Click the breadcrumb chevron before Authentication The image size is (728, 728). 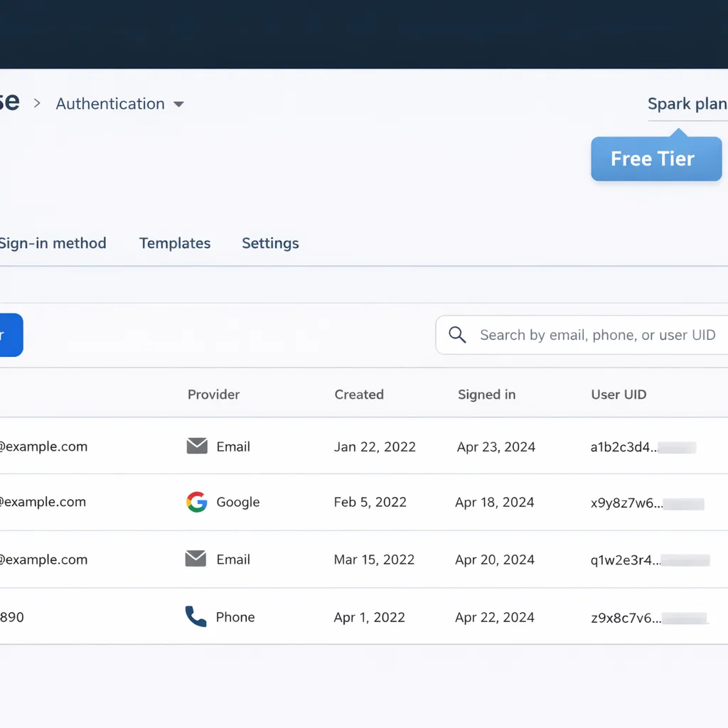(38, 104)
